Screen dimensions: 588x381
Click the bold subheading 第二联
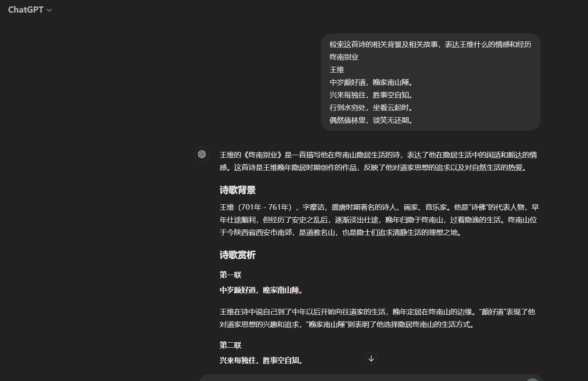click(230, 344)
